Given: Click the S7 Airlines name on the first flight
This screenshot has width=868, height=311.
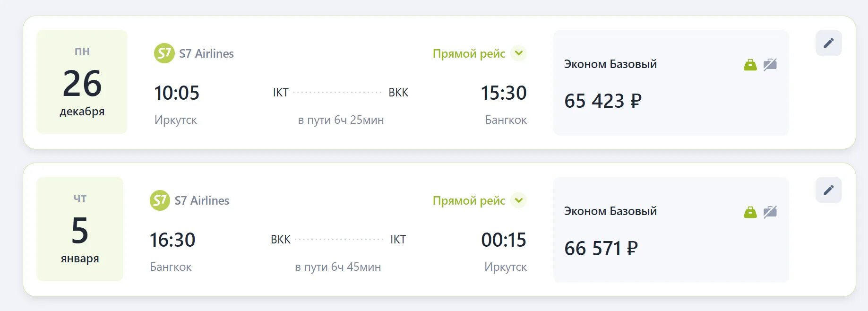Looking at the screenshot, I should (x=206, y=54).
